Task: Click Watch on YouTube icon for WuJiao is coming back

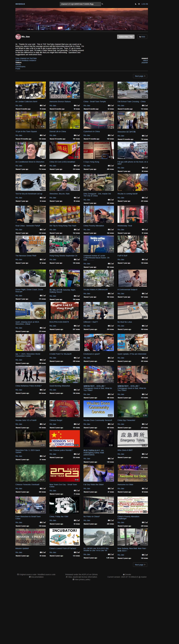Action: 143,198
